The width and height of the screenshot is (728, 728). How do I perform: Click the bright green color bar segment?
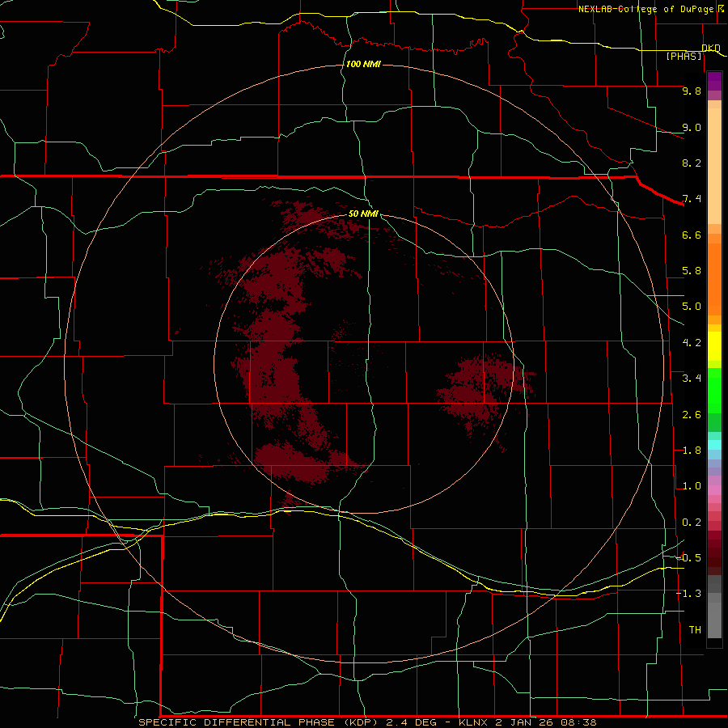point(714,391)
